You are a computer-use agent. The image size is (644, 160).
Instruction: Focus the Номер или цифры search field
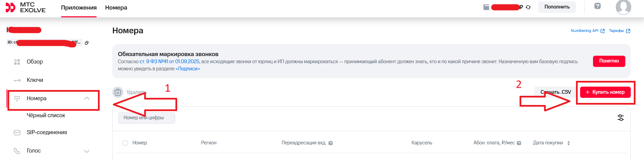(147, 118)
